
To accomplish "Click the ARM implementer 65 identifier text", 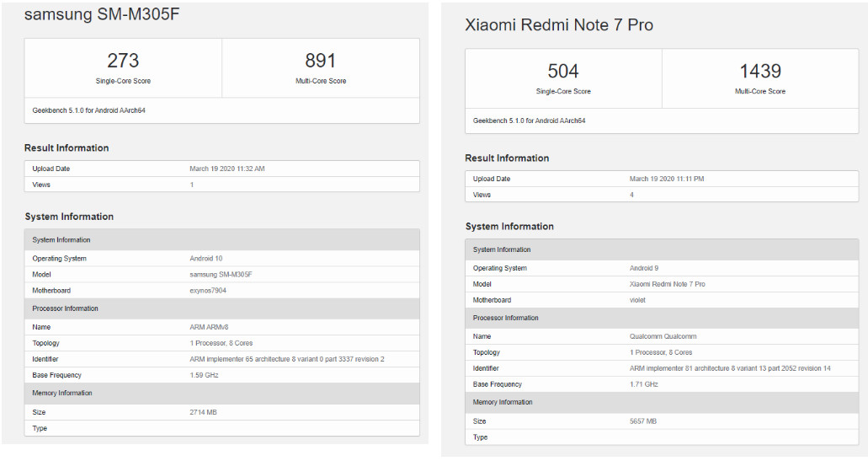I will coord(287,359).
